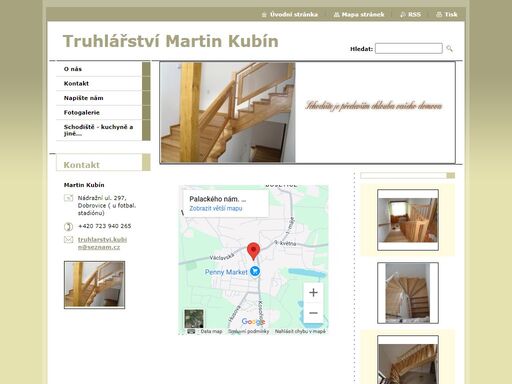Go to the Fotogalerie menu item

(99, 112)
